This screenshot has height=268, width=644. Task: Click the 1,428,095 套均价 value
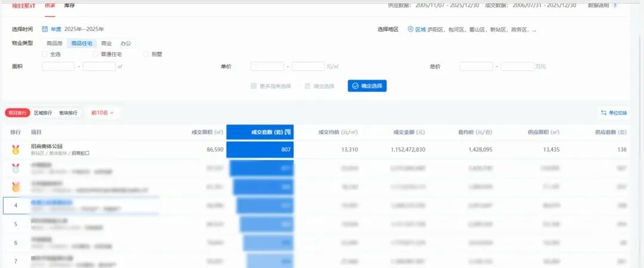coord(481,150)
